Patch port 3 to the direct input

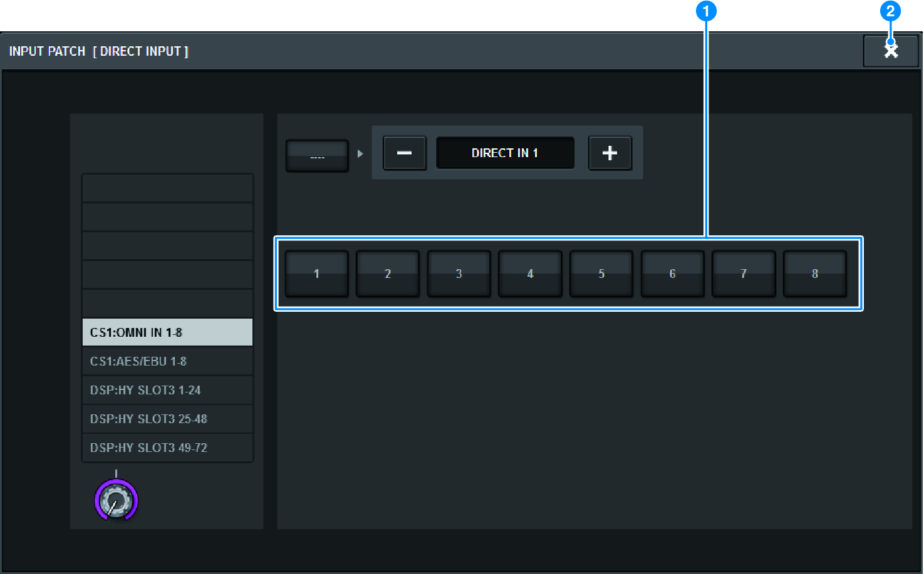pos(459,274)
